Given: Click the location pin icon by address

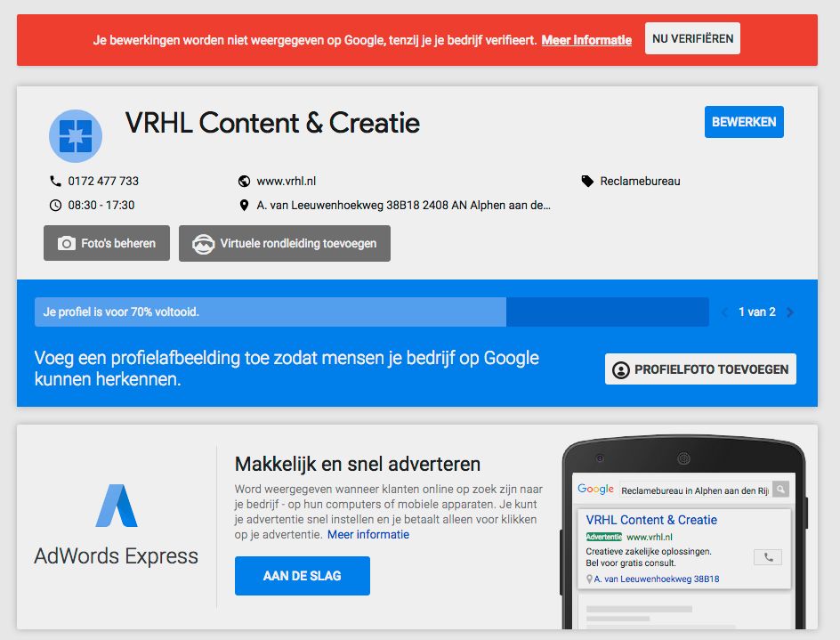Looking at the screenshot, I should point(245,205).
